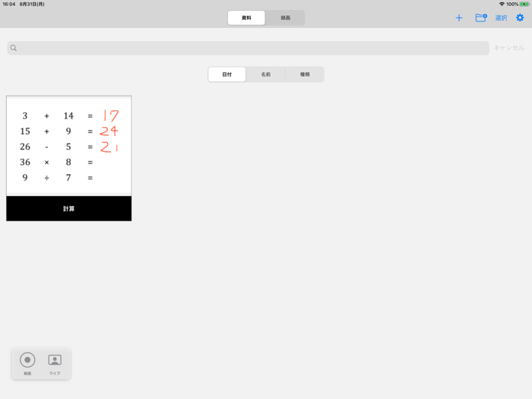Open settings with the gear icon
532x399 pixels.
[x=520, y=17]
